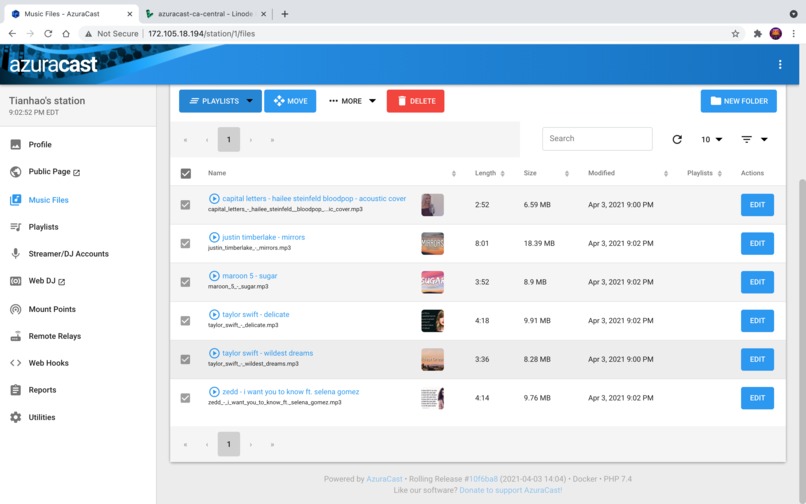
Task: Toggle the select-all checkbox in header
Action: coord(186,173)
